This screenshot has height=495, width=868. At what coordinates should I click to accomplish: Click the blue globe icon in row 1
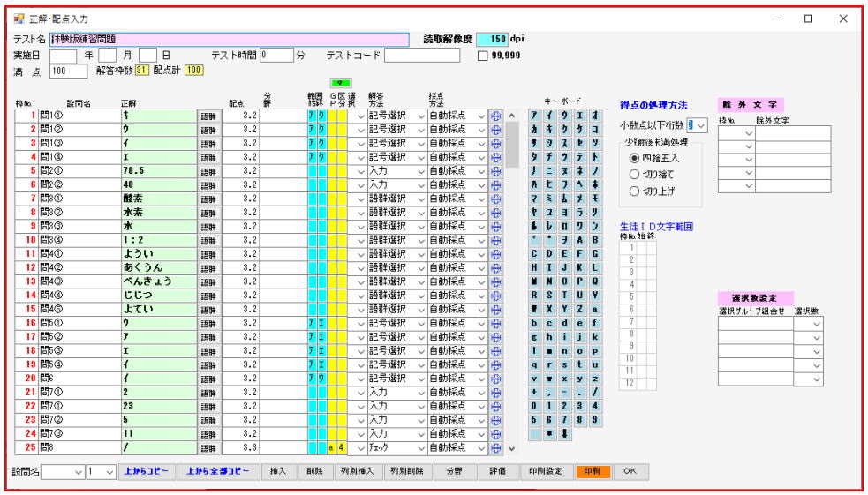click(x=495, y=116)
